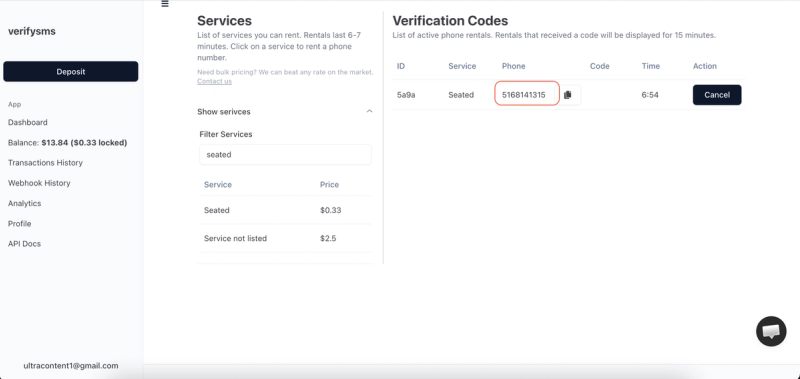Click the account email ultracontent1@gmail.com
Screen dimensions: 800x379
click(71, 366)
